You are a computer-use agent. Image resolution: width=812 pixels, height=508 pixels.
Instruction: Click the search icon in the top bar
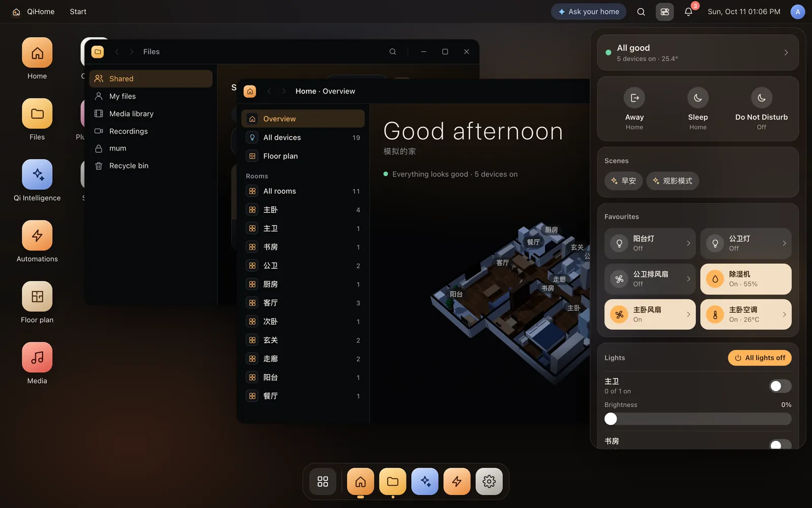pos(641,12)
